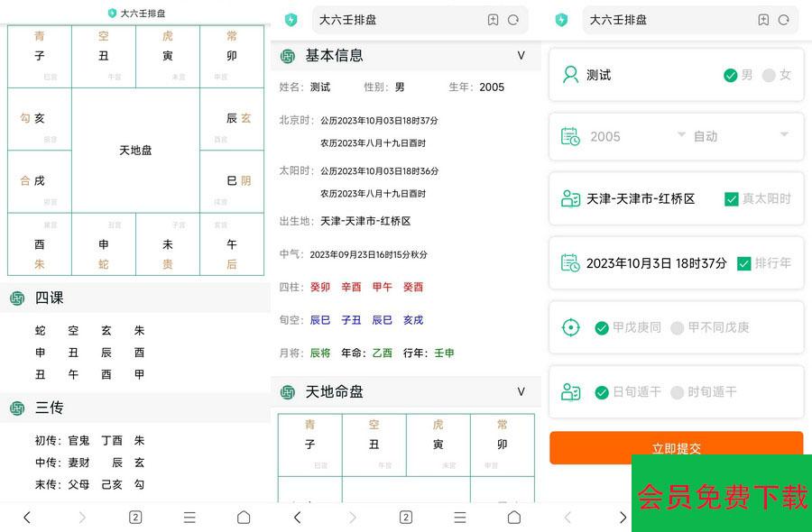Click the person icon beside 测试

[x=571, y=75]
